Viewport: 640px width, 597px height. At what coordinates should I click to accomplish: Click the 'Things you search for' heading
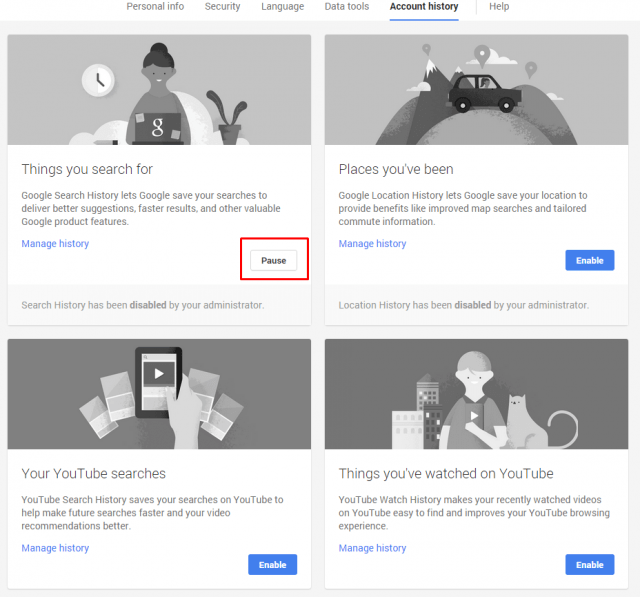point(87,169)
